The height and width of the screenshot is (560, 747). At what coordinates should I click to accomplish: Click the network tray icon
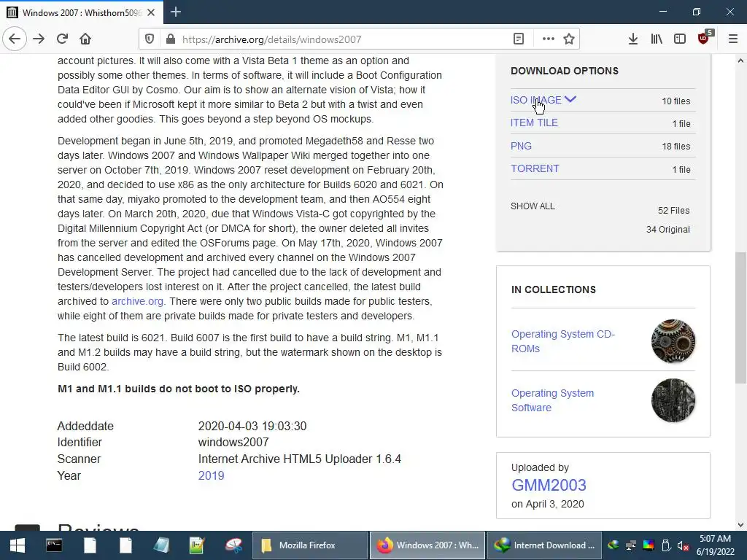point(631,545)
